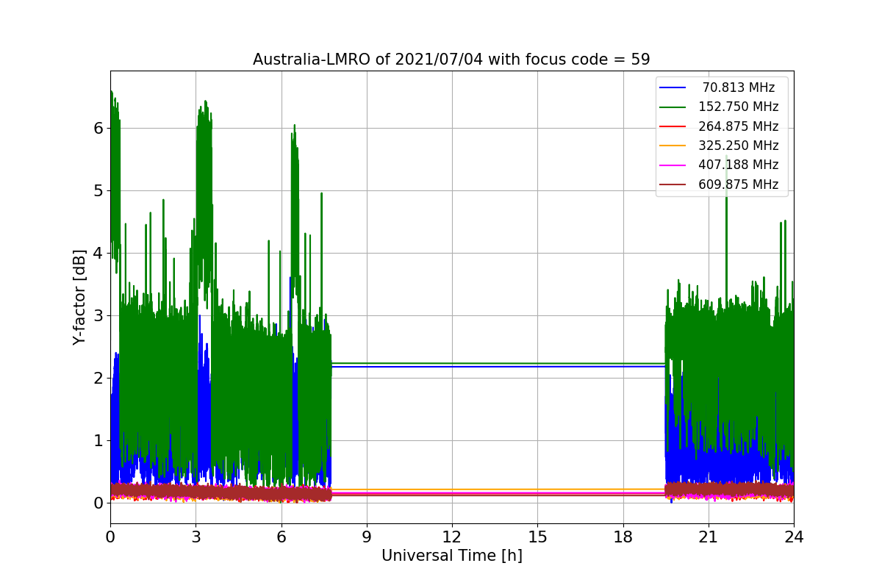The height and width of the screenshot is (588, 882).
Task: Click the orange line swatch in legend
Action: point(673,146)
